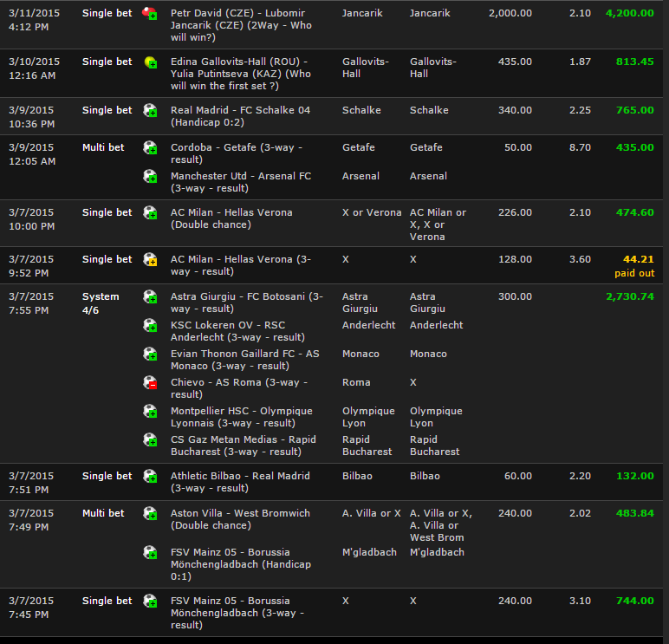Select the 744.00 winnings amount
This screenshot has height=644, width=669.
635,601
